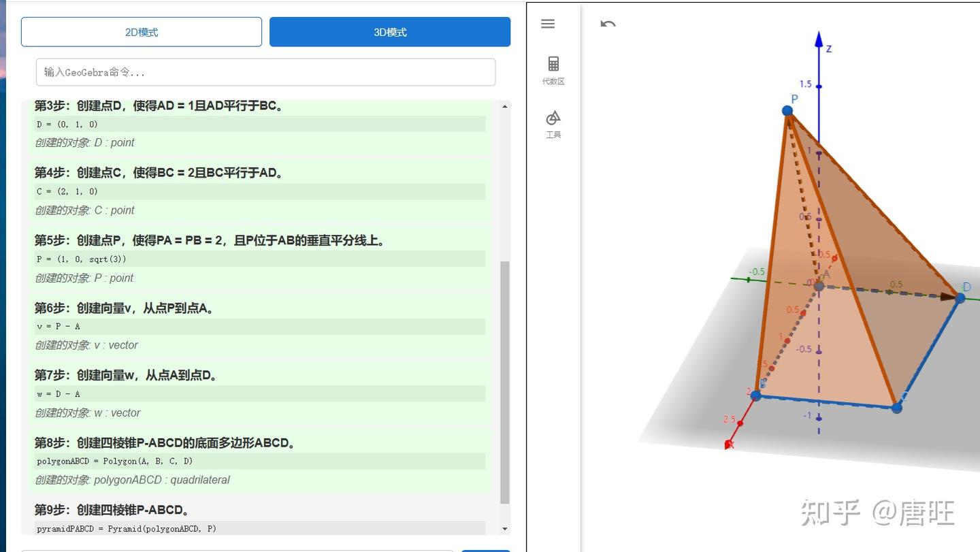This screenshot has width=980, height=552.
Task: Focus the GeoGebra command input field
Action: [x=265, y=72]
